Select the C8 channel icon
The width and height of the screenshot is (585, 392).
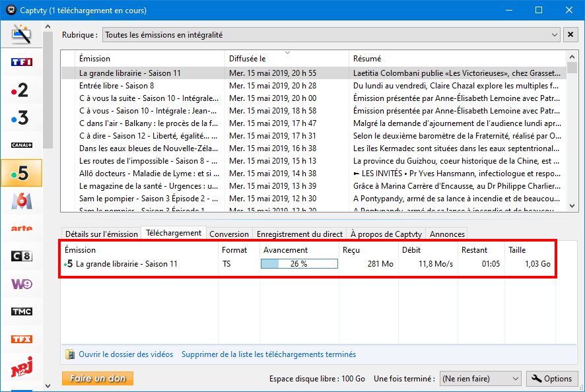point(21,256)
